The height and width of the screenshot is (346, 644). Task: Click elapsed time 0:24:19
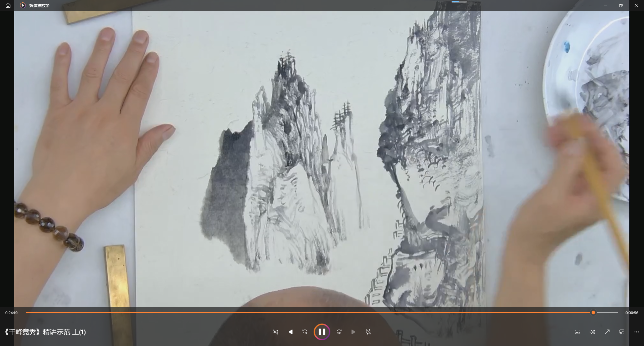[11, 313]
